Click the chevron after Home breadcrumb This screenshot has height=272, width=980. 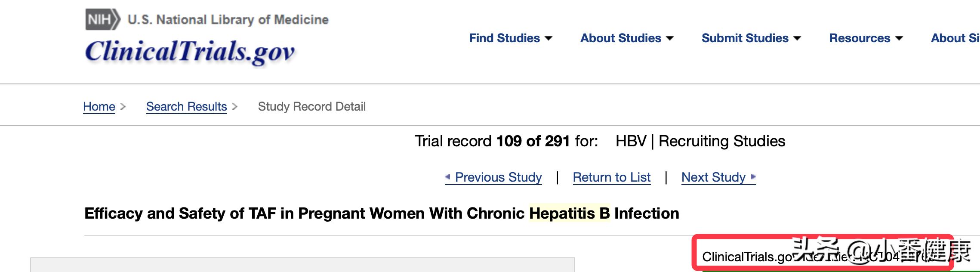coord(123,106)
